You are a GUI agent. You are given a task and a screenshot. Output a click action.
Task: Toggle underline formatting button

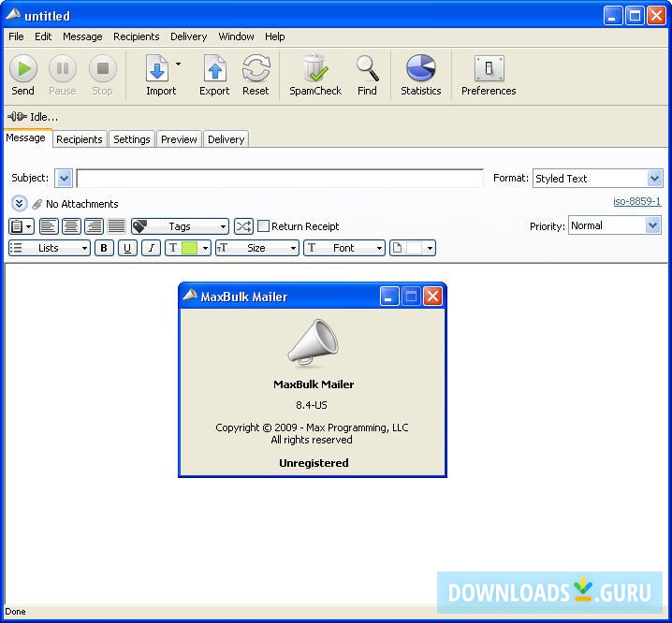(127, 248)
